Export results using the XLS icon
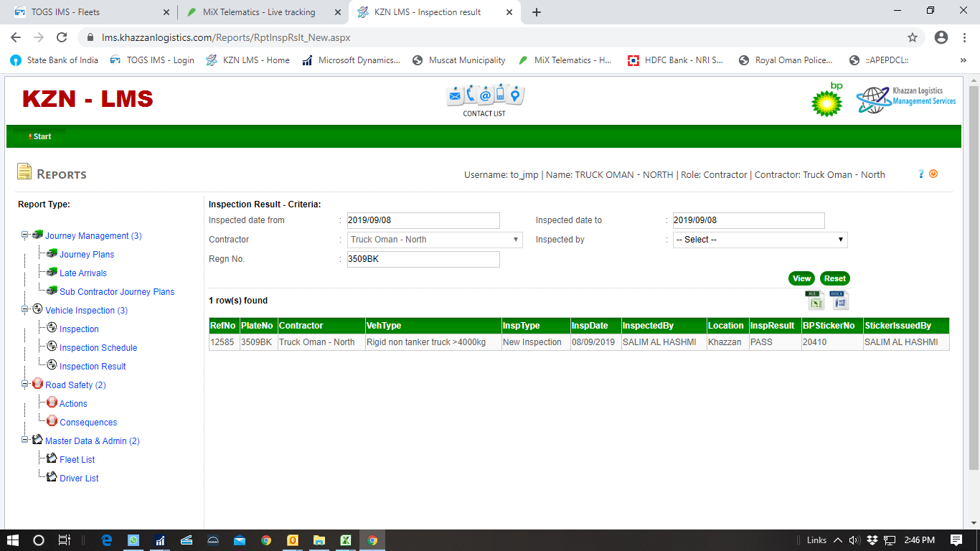This screenshot has height=551, width=980. point(814,301)
